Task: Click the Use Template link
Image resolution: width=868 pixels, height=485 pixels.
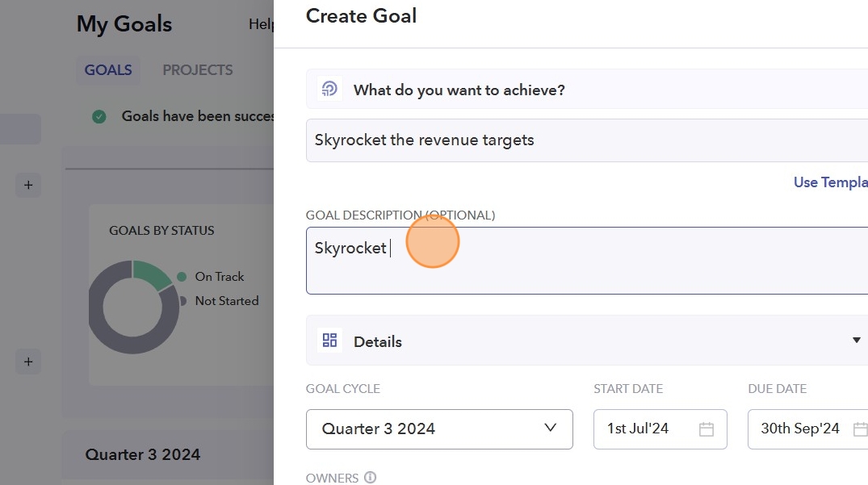Action: pos(830,182)
